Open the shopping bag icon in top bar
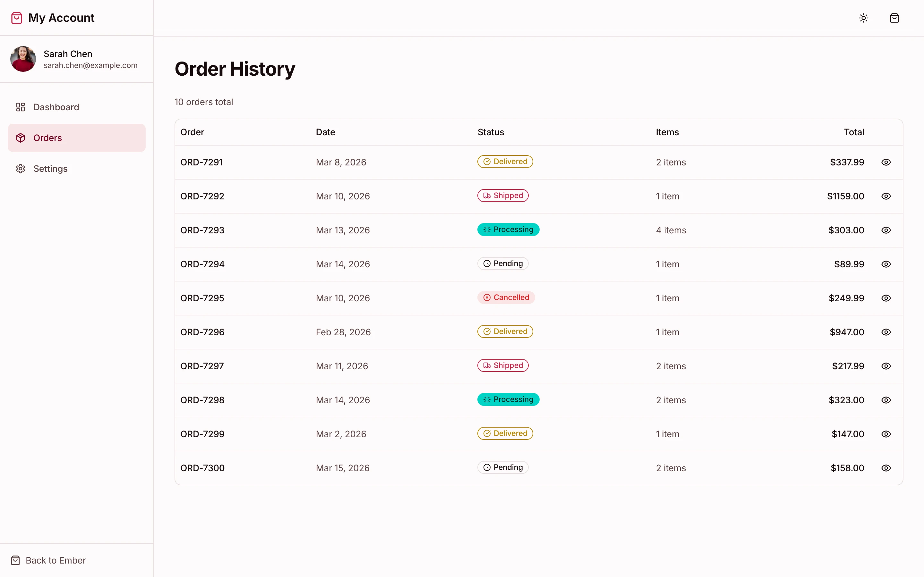This screenshot has height=577, width=924. [x=894, y=18]
